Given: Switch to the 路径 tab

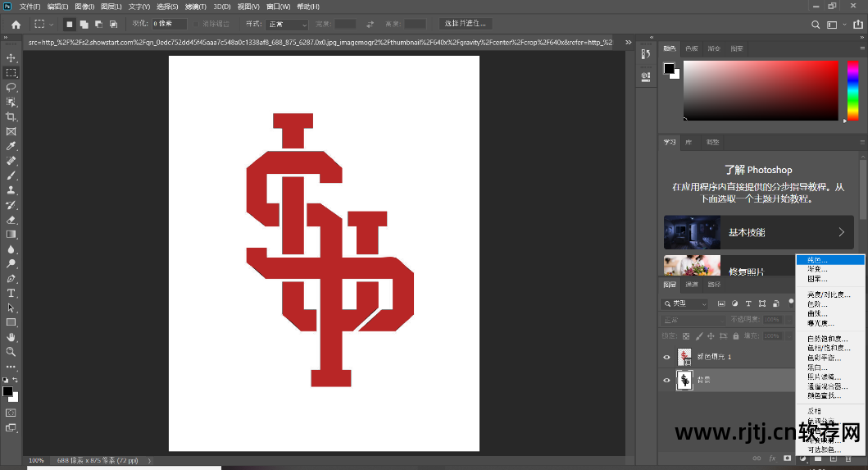Looking at the screenshot, I should (714, 285).
